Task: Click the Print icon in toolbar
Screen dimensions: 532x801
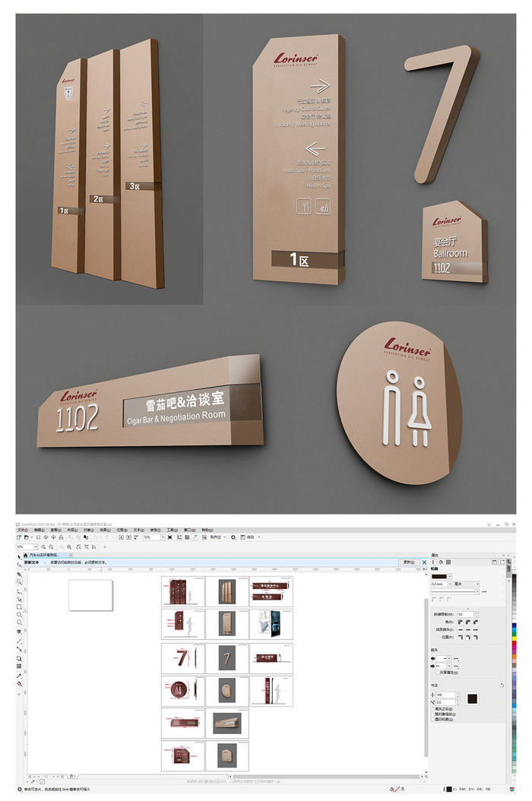Action: click(61, 537)
